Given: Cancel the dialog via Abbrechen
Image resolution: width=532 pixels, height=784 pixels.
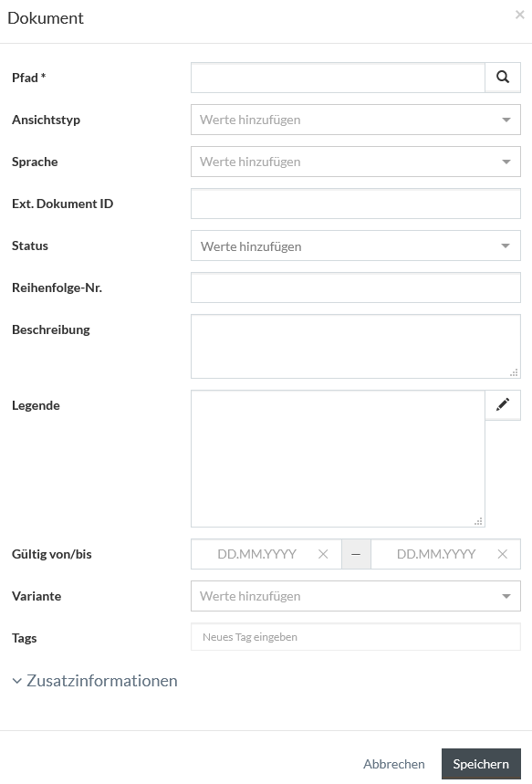Looking at the screenshot, I should coord(394,764).
